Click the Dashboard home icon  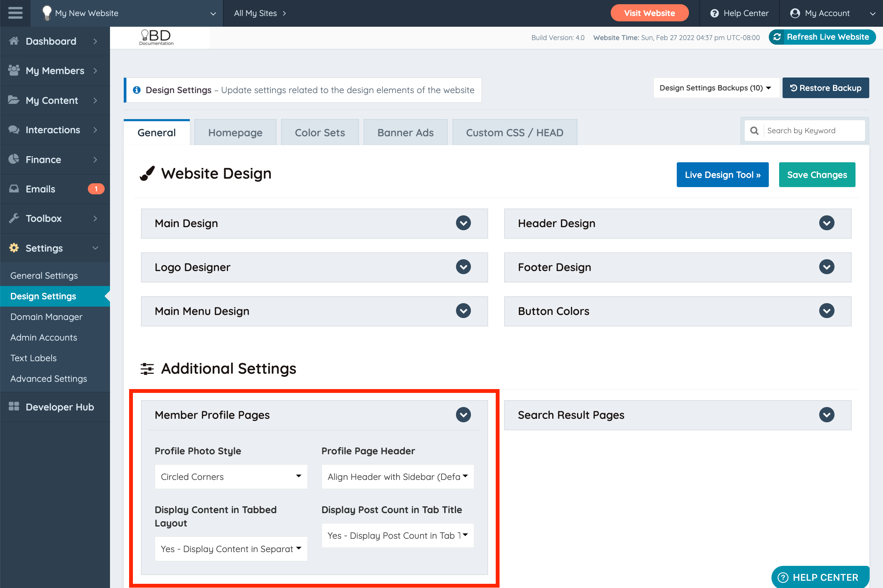(x=14, y=41)
